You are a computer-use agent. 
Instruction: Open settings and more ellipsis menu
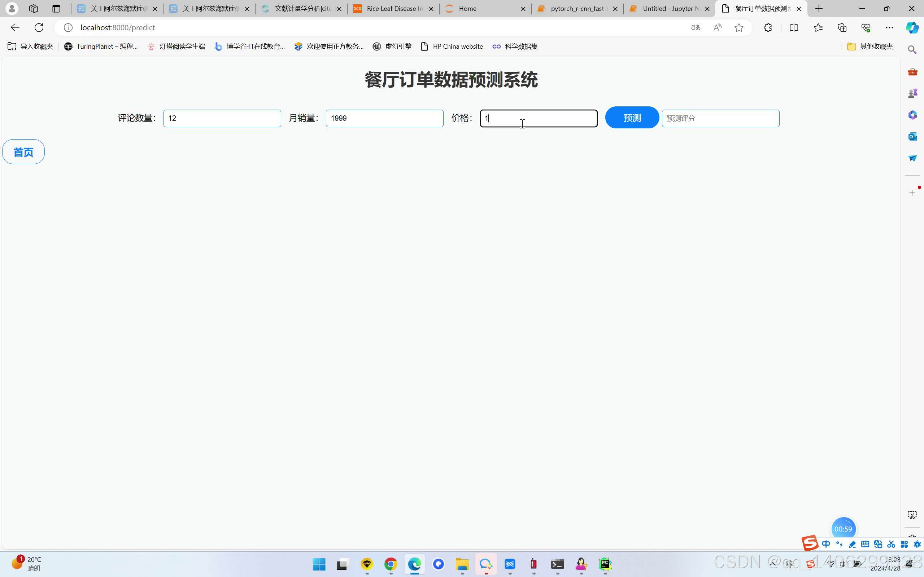889,27
